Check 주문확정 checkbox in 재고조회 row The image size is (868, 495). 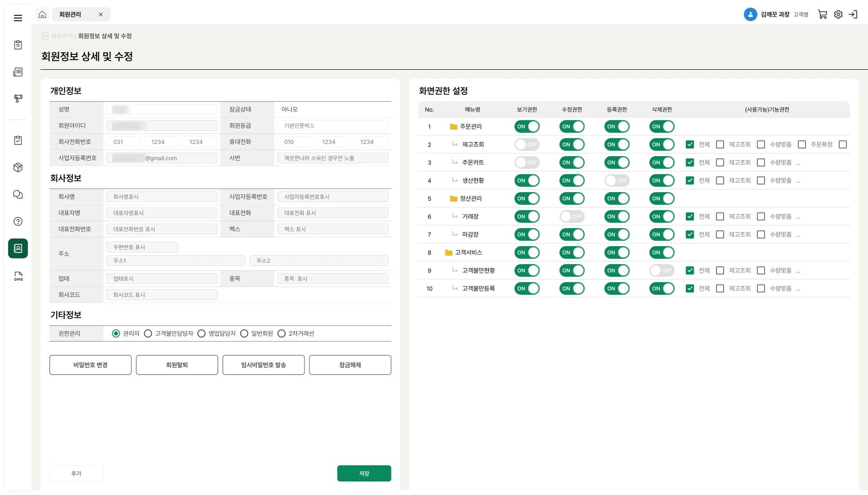(x=802, y=144)
